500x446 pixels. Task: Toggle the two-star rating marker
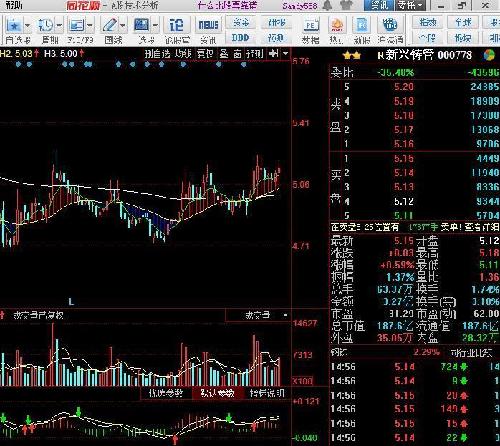pyautogui.click(x=352, y=55)
